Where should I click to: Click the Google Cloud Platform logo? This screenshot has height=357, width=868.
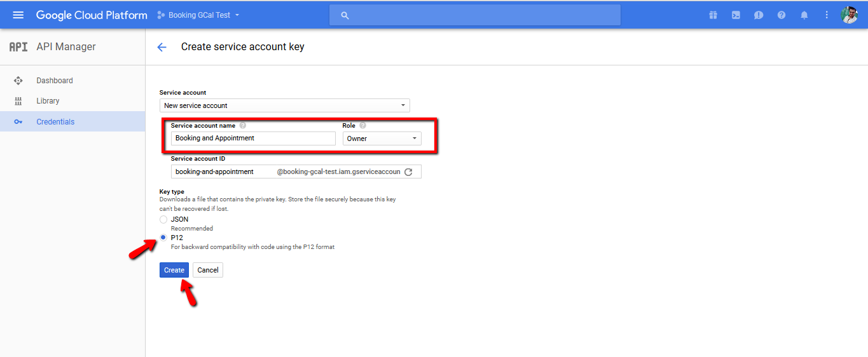(x=92, y=15)
